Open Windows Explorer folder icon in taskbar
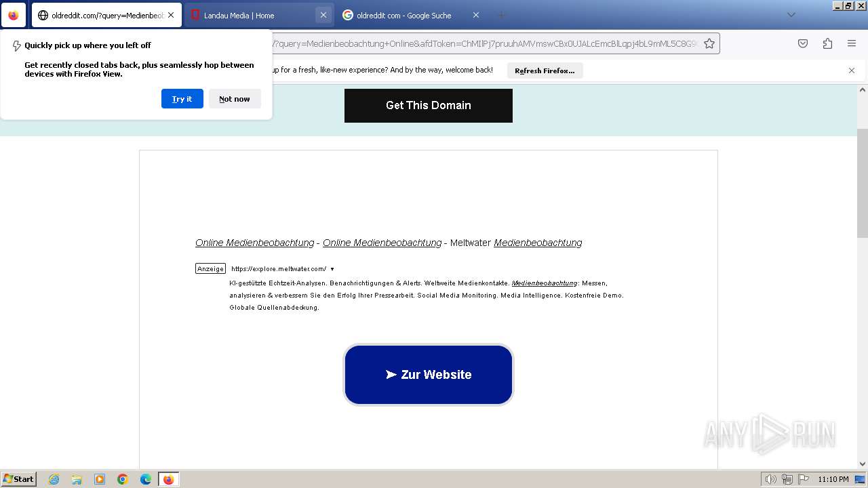This screenshot has height=488, width=868. pos(77,479)
